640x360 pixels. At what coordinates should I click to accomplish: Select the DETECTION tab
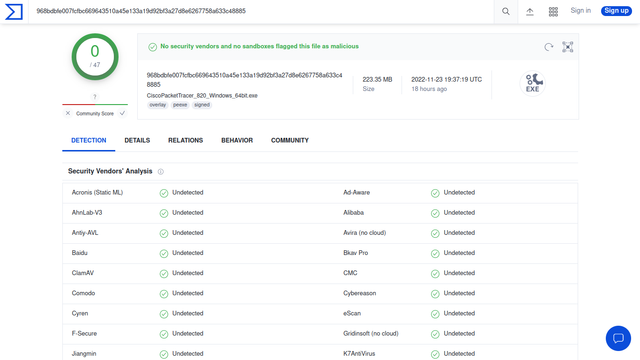[x=89, y=140]
